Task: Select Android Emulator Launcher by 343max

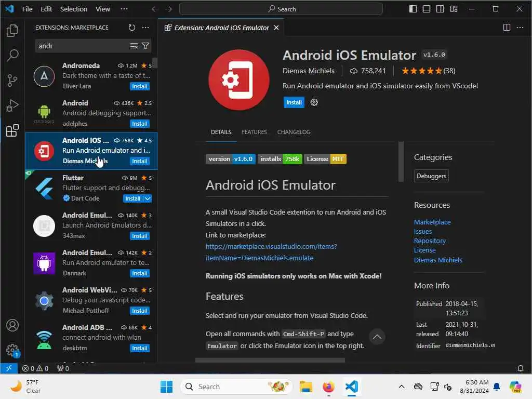Action: 91,225
